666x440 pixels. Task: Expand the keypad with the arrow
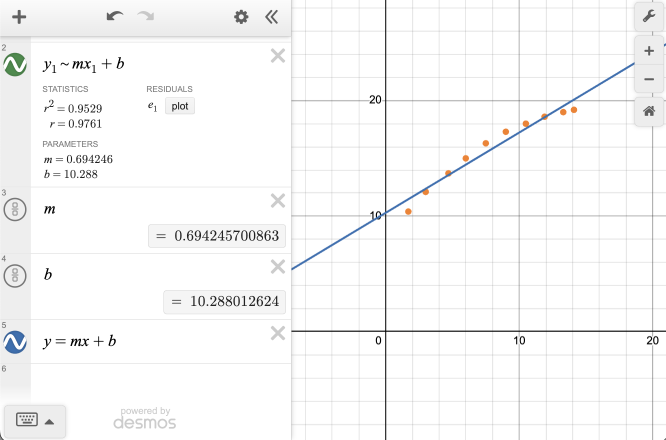[49, 421]
